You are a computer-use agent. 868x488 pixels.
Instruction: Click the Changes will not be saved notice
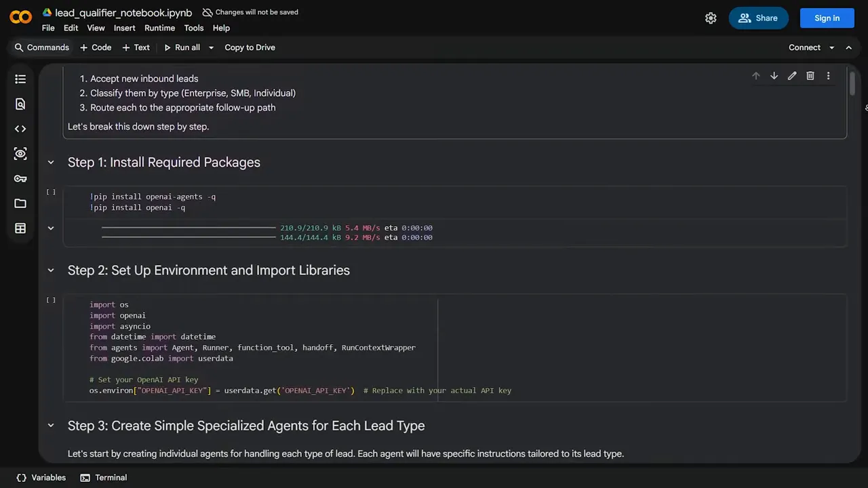point(250,12)
